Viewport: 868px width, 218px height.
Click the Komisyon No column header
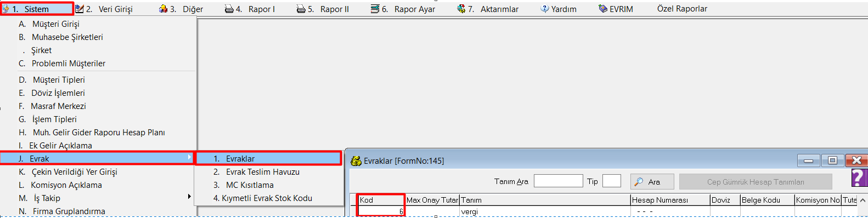(818, 200)
